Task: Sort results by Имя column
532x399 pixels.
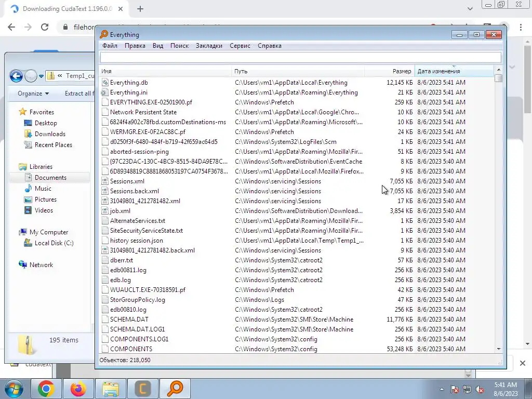Action: pos(166,71)
